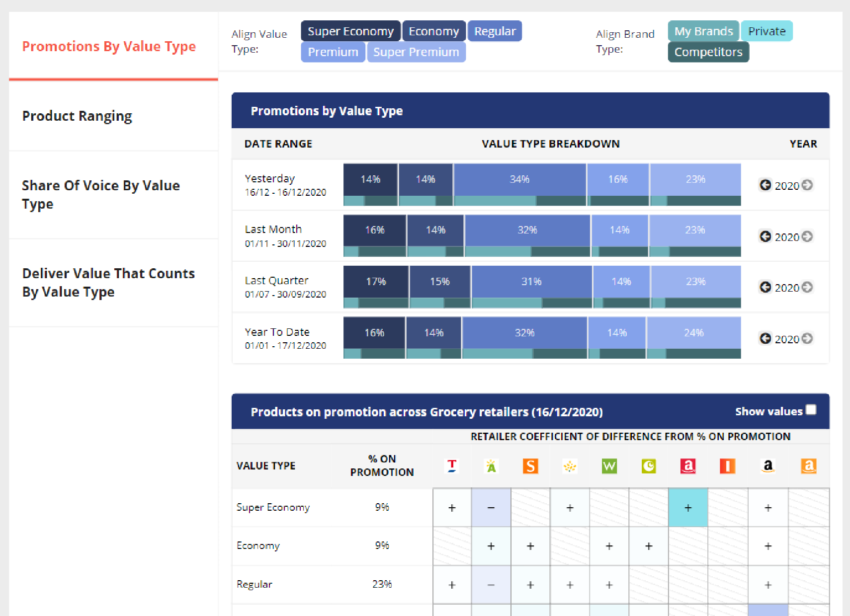
Task: Click the Morrisons yellow tree retailer icon
Action: tap(570, 466)
